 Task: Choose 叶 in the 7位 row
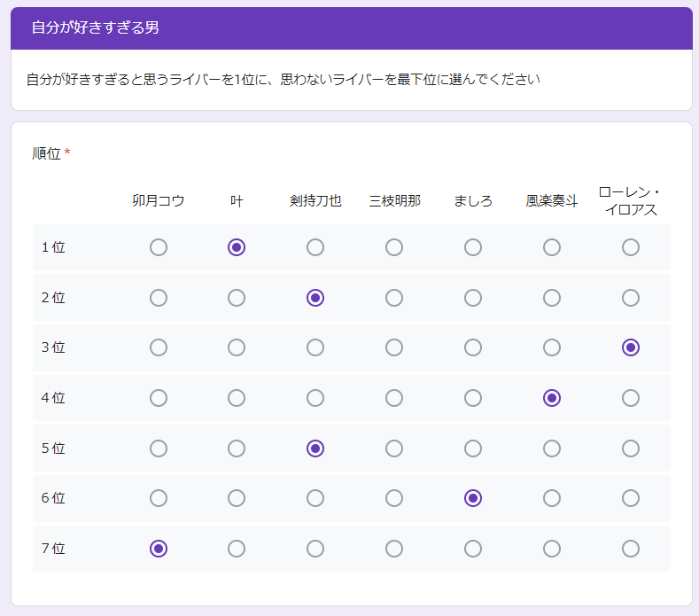pyautogui.click(x=237, y=549)
